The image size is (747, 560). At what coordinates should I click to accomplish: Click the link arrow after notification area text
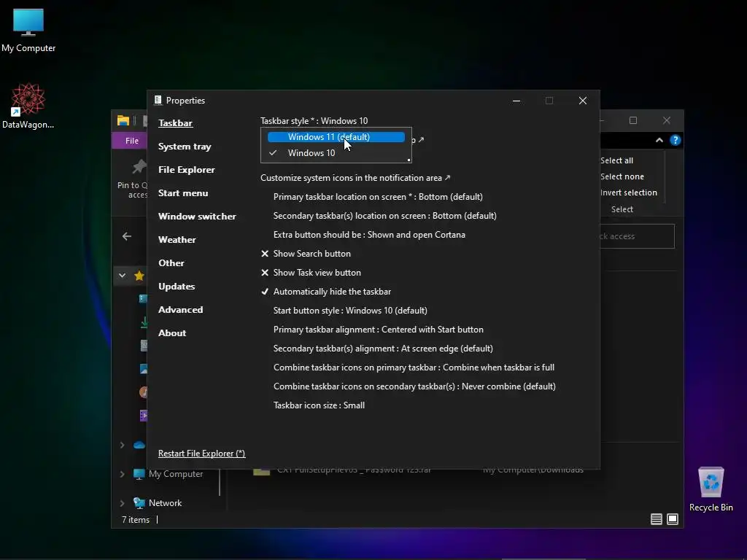[x=447, y=178]
